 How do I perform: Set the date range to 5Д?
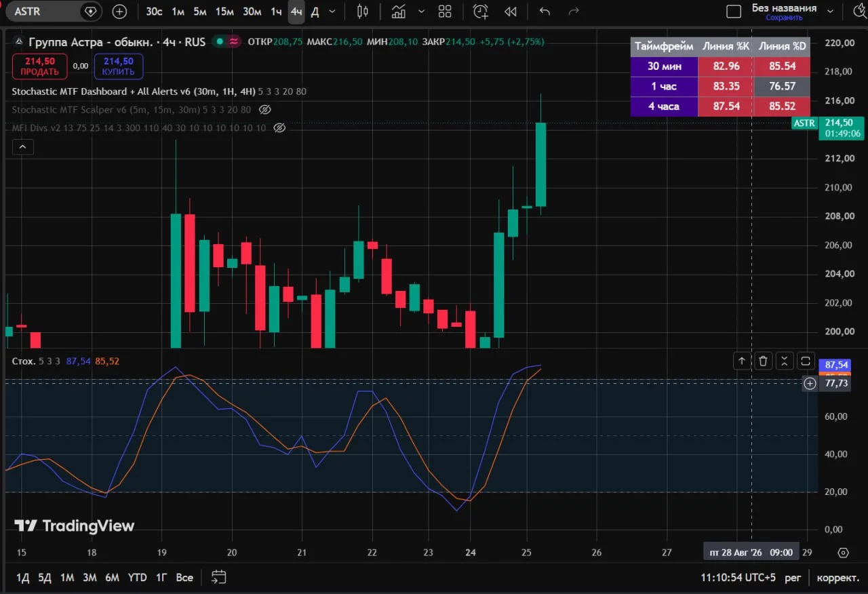click(45, 578)
